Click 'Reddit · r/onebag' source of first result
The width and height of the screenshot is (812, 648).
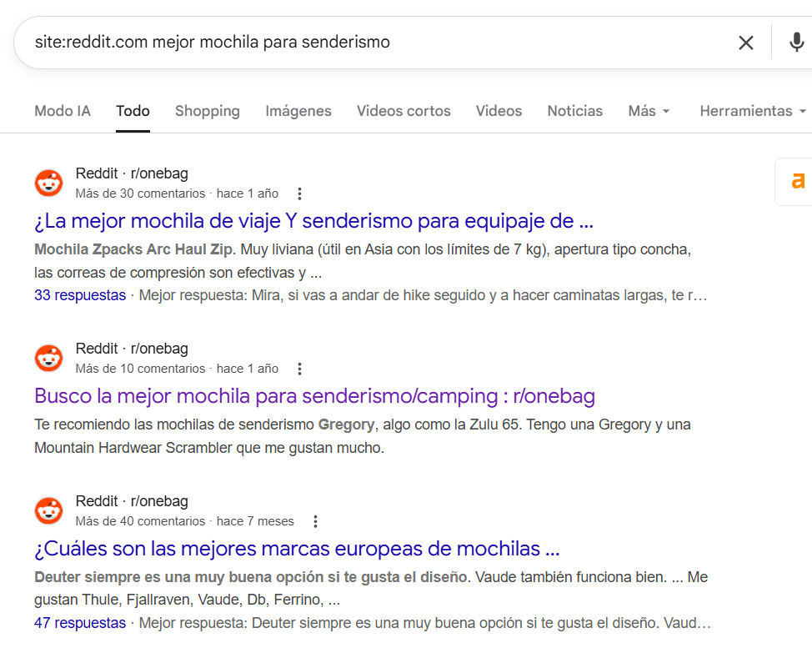tap(132, 173)
